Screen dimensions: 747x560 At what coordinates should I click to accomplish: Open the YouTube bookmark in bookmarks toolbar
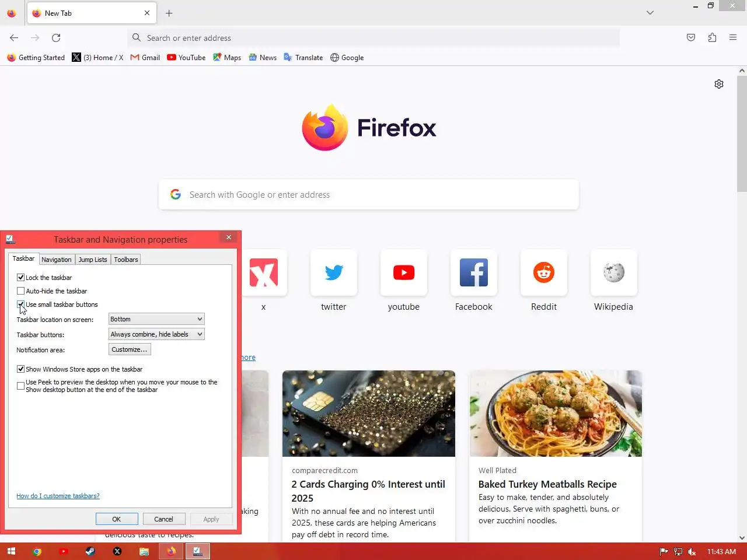click(x=186, y=58)
